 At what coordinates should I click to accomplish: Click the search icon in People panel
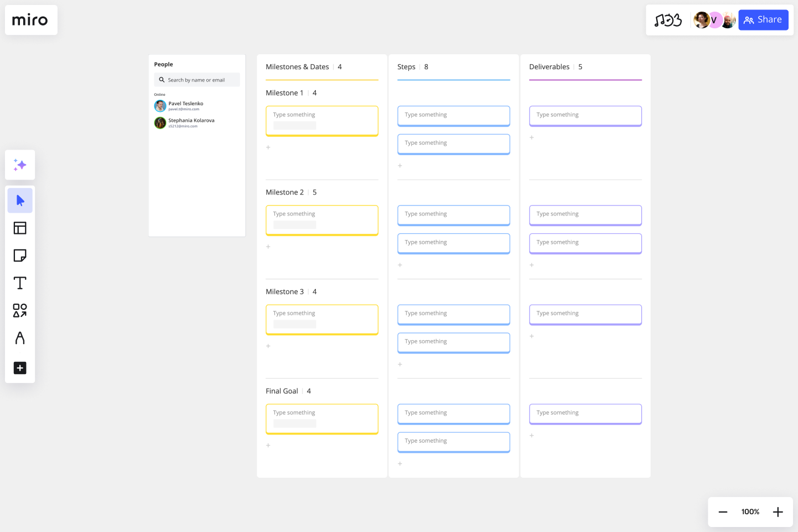click(161, 80)
